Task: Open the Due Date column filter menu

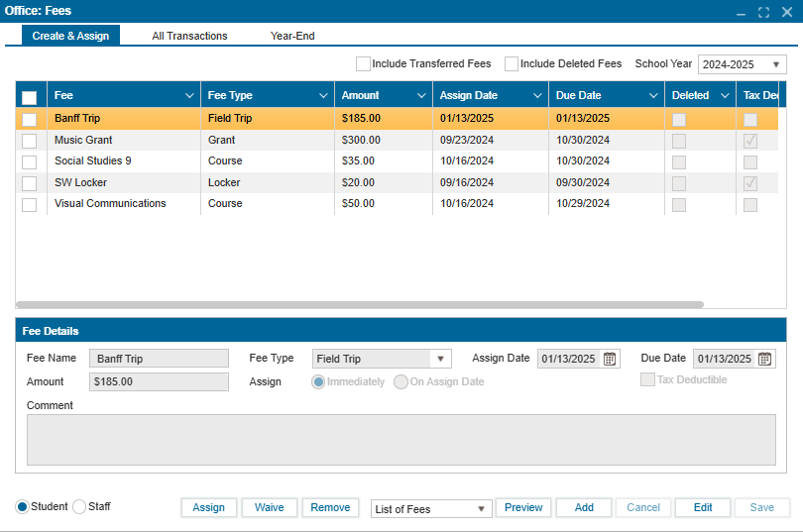Action: 652,96
